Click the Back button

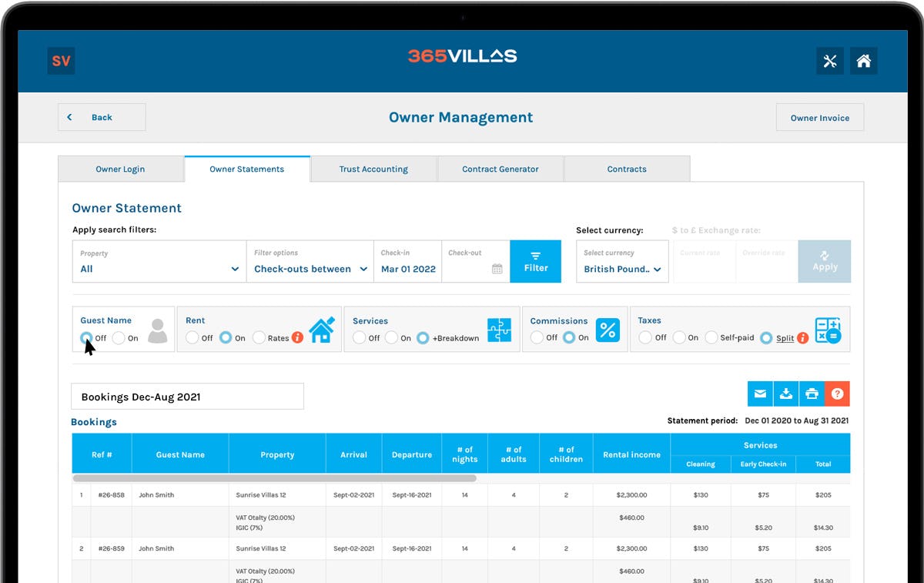(102, 117)
